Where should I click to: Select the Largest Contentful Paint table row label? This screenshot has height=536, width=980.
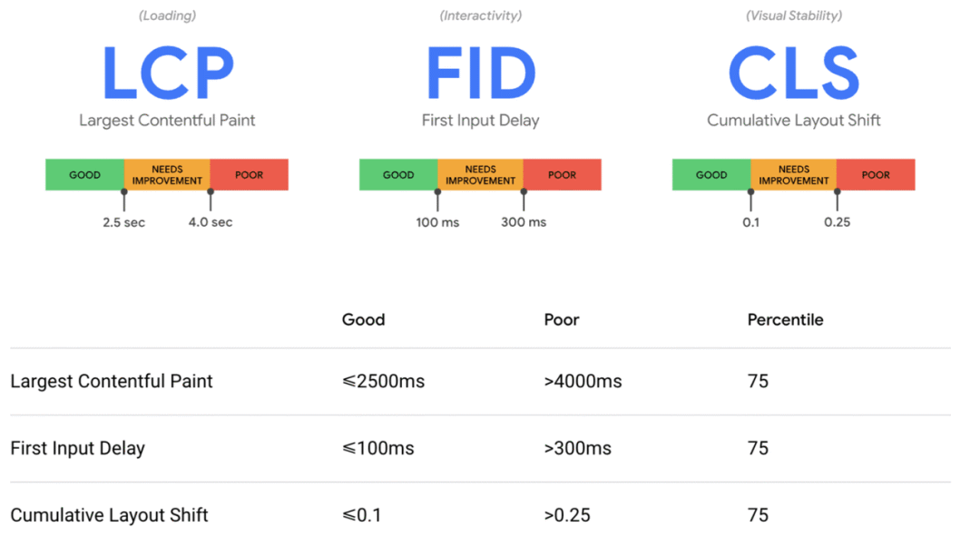(x=112, y=381)
